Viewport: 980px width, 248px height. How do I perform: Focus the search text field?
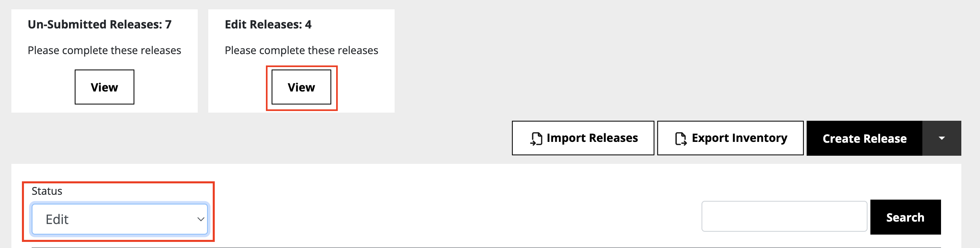[x=784, y=216]
